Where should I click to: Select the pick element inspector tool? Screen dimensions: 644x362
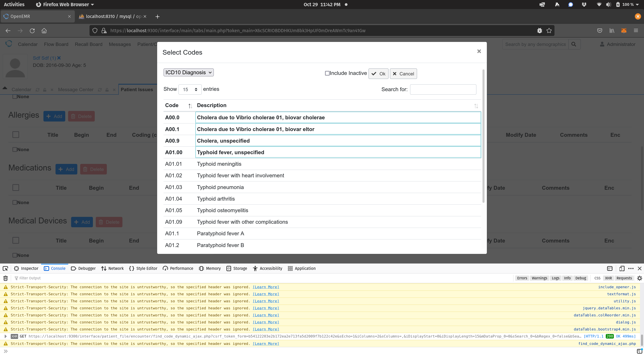6,268
